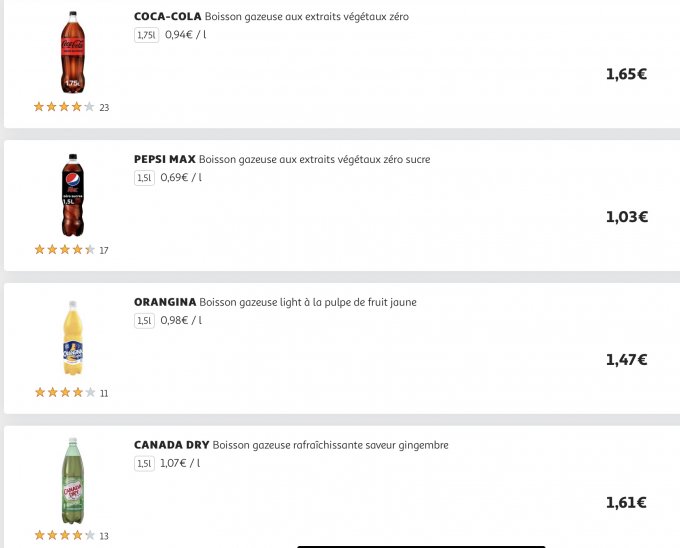Select the Orangina bottle thumbnail
The image size is (680, 548).
pyautogui.click(x=73, y=338)
